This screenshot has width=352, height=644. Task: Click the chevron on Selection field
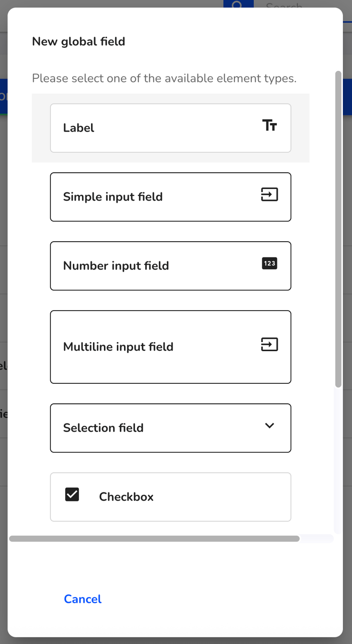pos(270,426)
